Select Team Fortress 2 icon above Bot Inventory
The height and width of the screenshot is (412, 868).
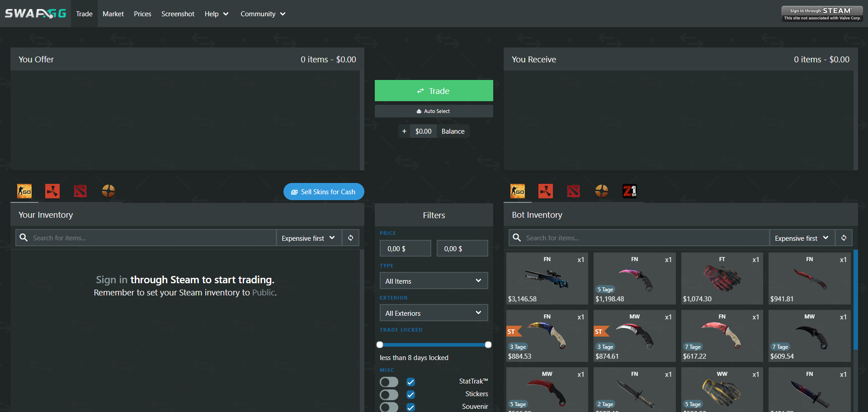[602, 191]
